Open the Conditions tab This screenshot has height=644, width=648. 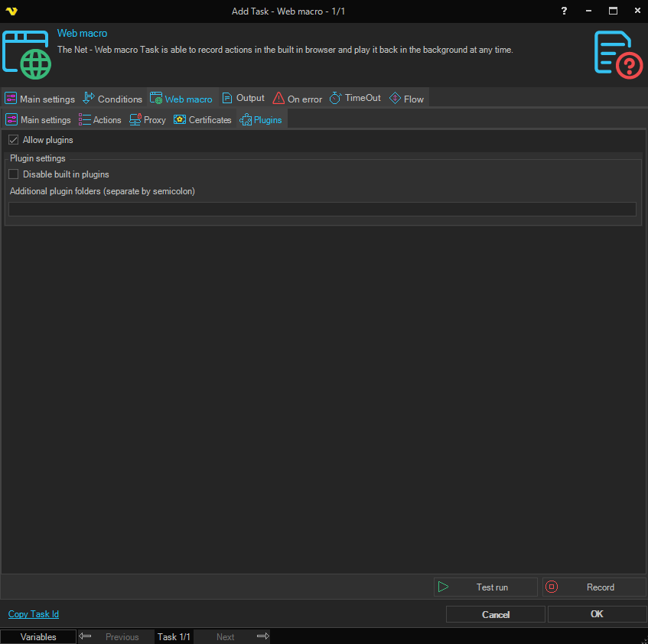pos(112,99)
